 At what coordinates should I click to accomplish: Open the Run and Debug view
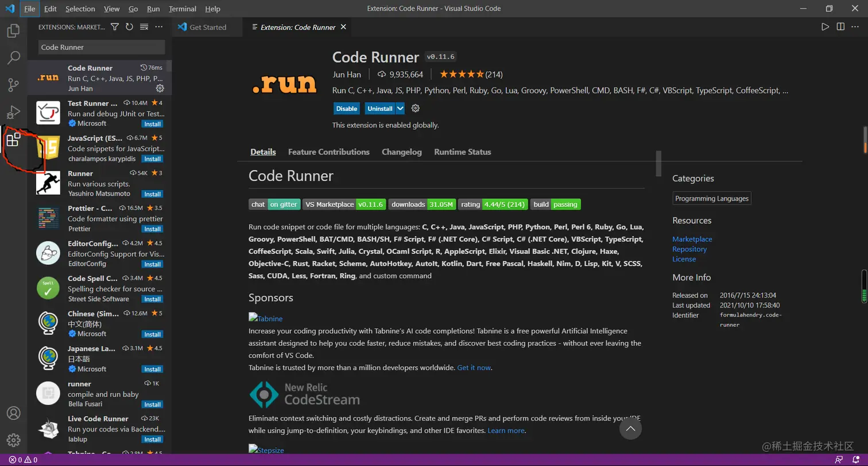coord(13,112)
